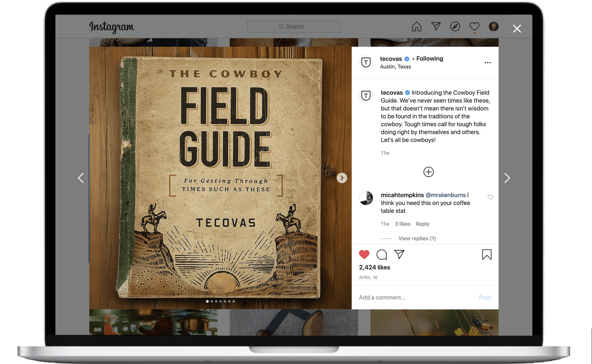Image resolution: width=592 pixels, height=364 pixels.
Task: Open the bee on flower thumbnail
Action: (x=434, y=322)
